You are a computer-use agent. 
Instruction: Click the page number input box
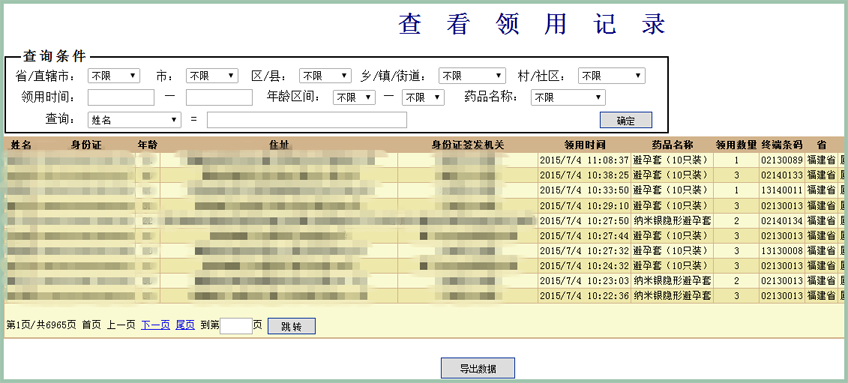pos(236,326)
